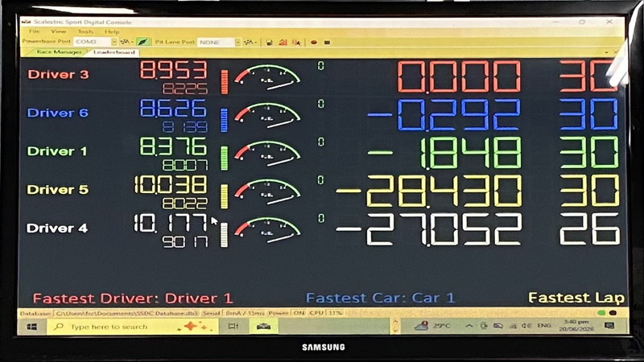Click the Driver 6 throttle gauge
644x362 pixels.
coord(267,115)
